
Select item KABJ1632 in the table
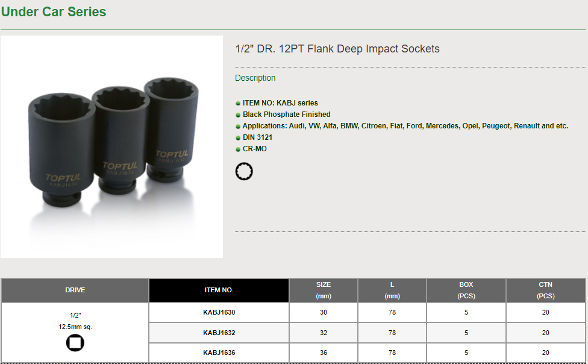point(219,333)
